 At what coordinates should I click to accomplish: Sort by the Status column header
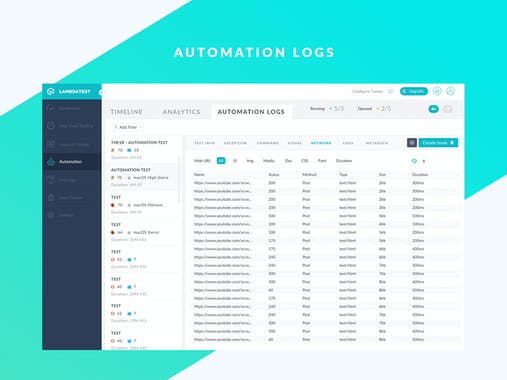(274, 175)
